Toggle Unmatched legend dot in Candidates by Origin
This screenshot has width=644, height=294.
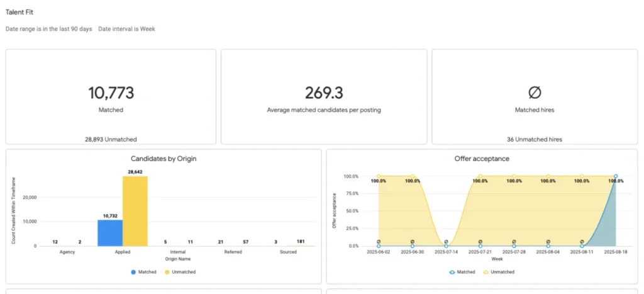click(x=168, y=272)
